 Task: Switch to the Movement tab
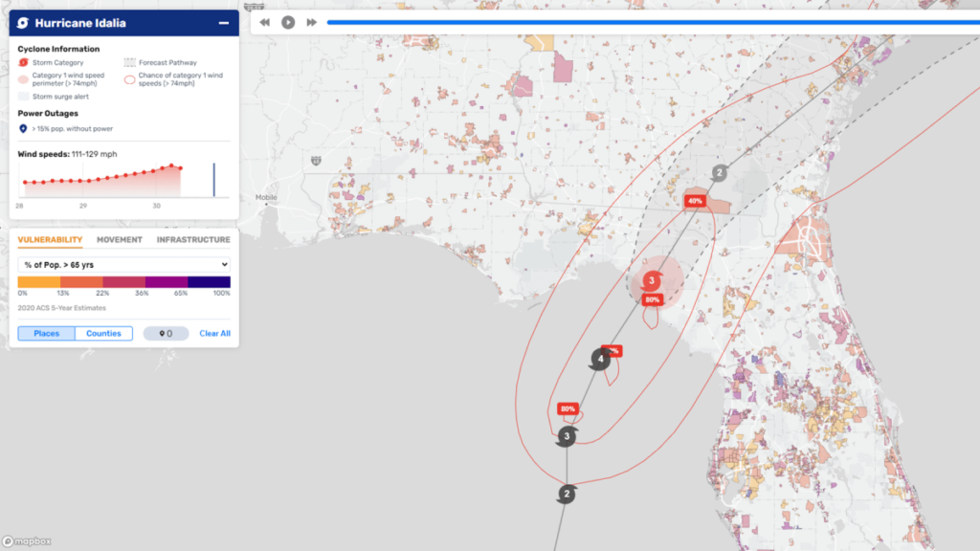coord(120,240)
